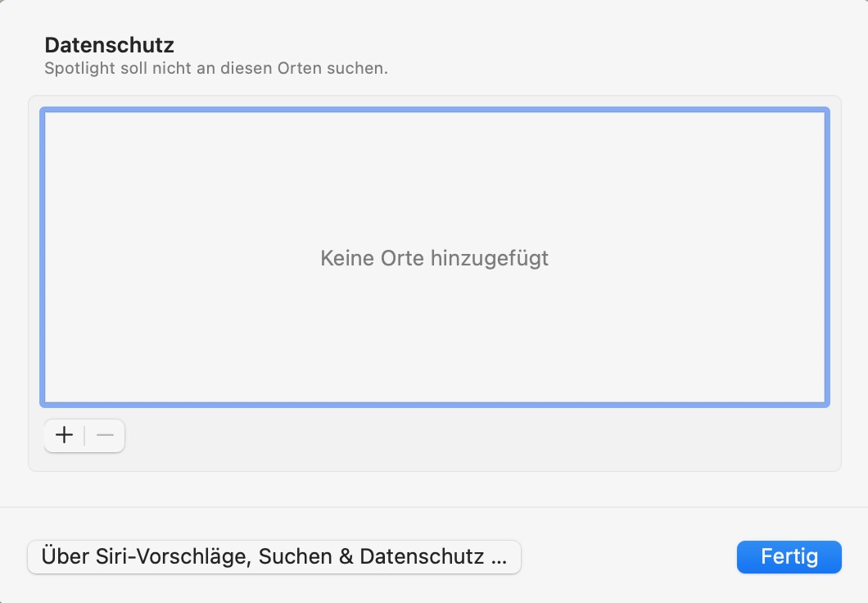The image size is (868, 603).
Task: Click the plus icon to add a location
Action: 64,435
